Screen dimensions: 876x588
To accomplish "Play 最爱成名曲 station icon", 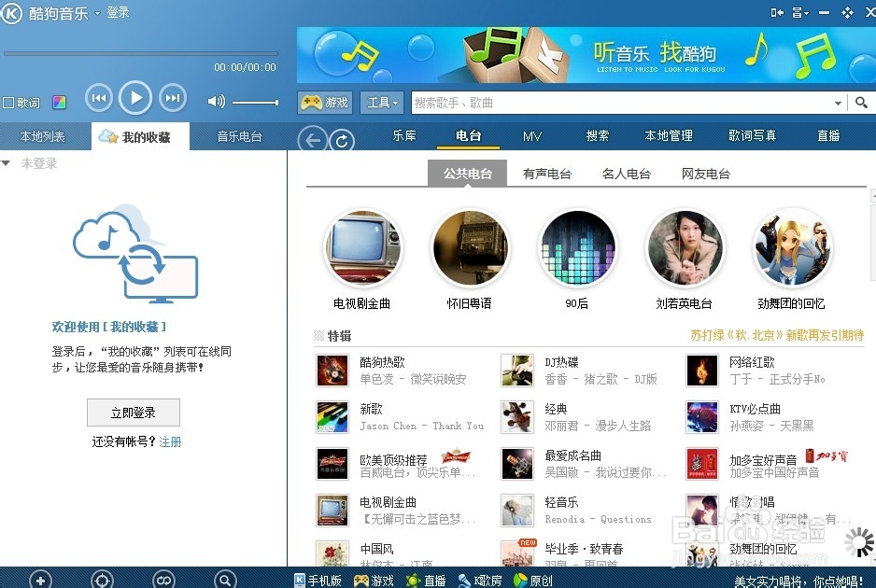I will click(517, 464).
